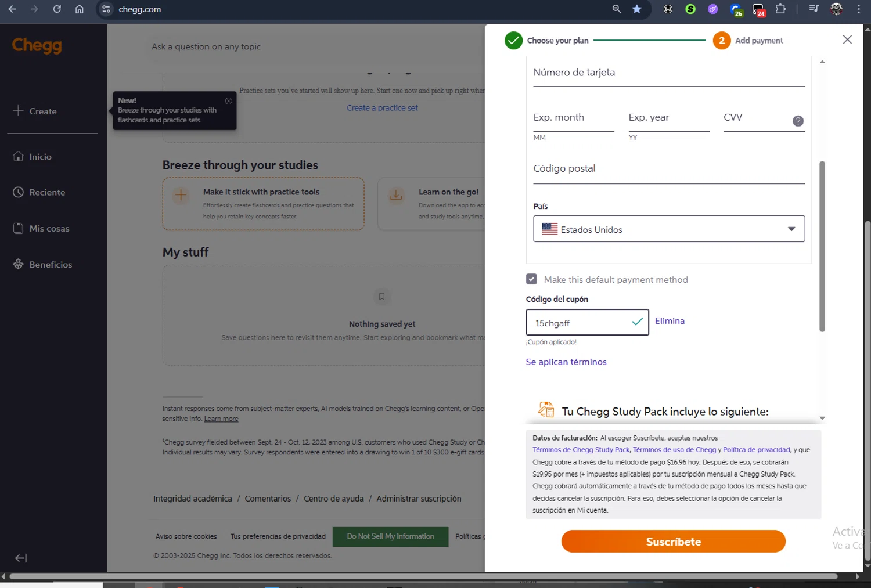Close the payment panel with the X
This screenshot has width=871, height=588.
[847, 39]
